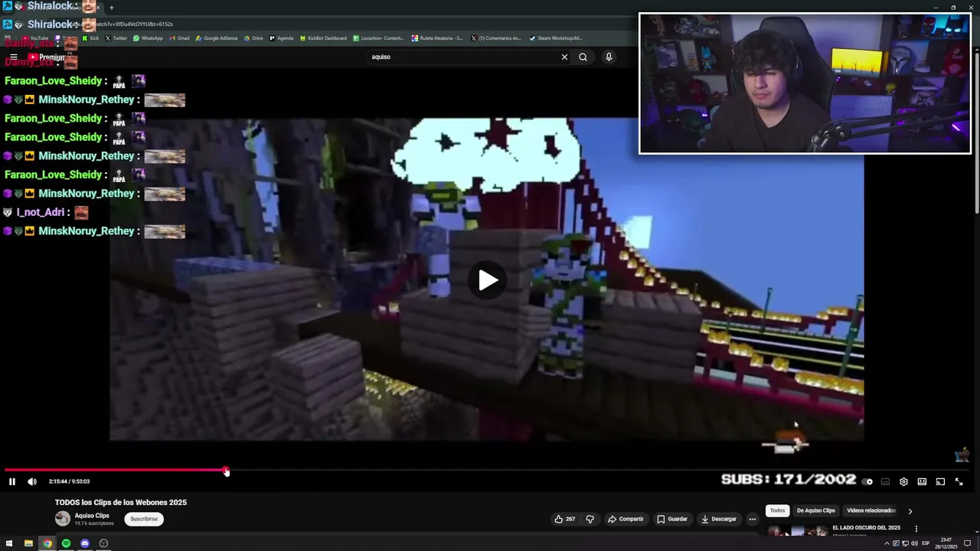Open the Aquiso Clips channel avatar
The image size is (980, 551).
tap(63, 519)
